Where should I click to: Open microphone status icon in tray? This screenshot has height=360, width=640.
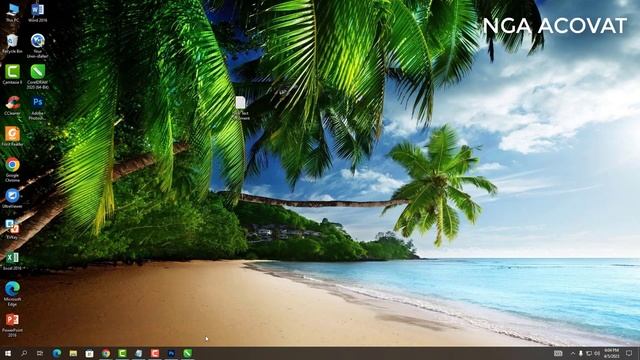click(x=580, y=353)
